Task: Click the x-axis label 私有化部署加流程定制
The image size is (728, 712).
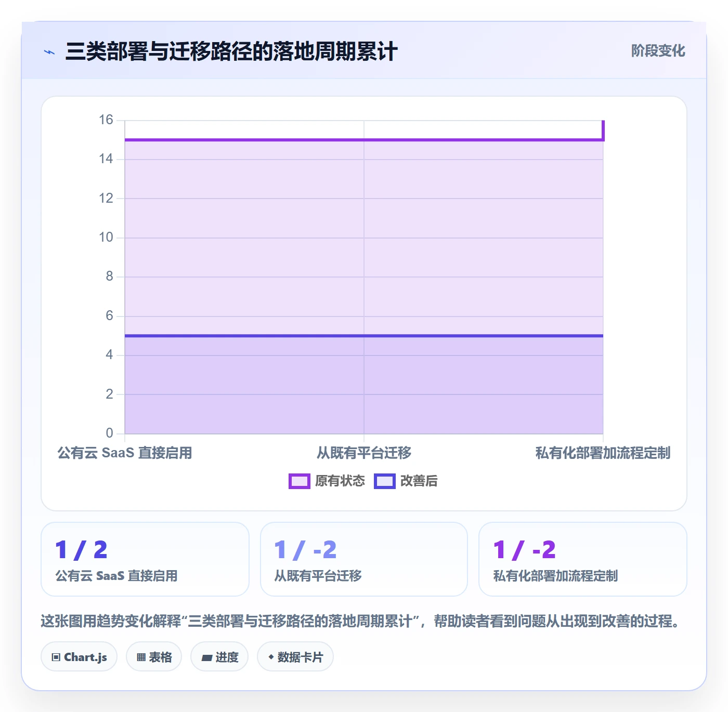Action: (603, 453)
